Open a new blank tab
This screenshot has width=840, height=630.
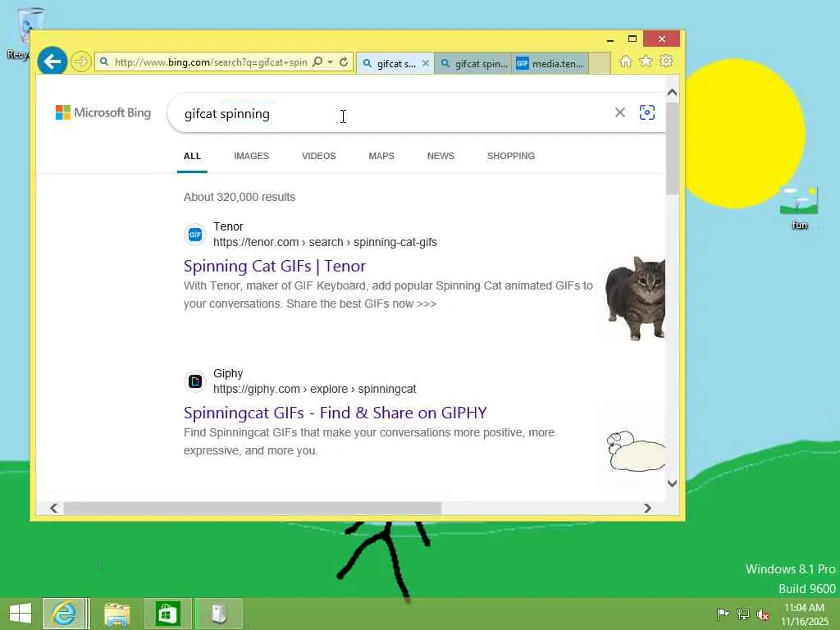point(600,63)
